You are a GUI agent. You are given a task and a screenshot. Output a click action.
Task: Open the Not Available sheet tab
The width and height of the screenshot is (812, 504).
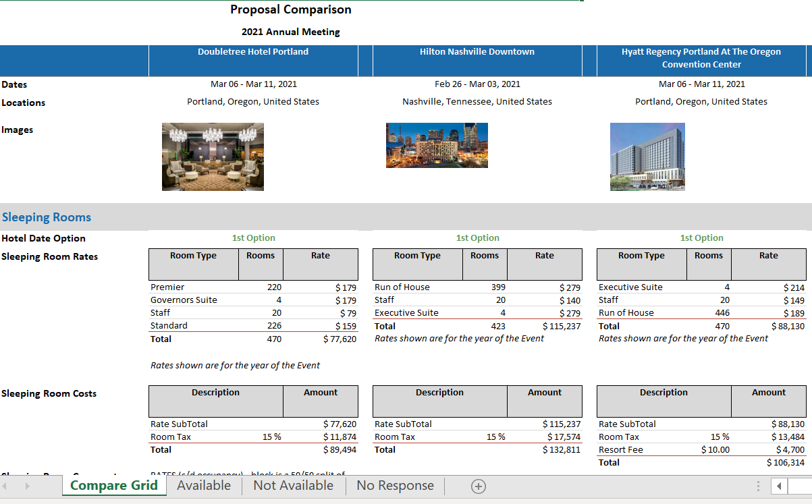pos(293,486)
